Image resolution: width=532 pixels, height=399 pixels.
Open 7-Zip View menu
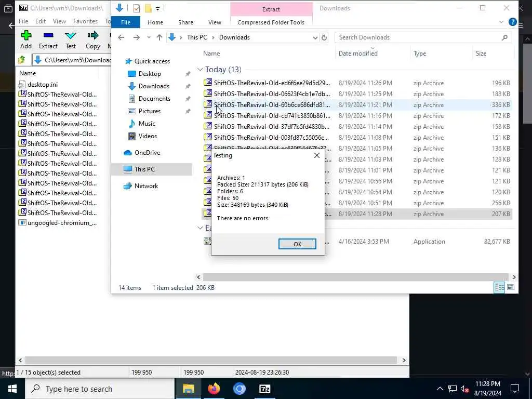coord(59,21)
